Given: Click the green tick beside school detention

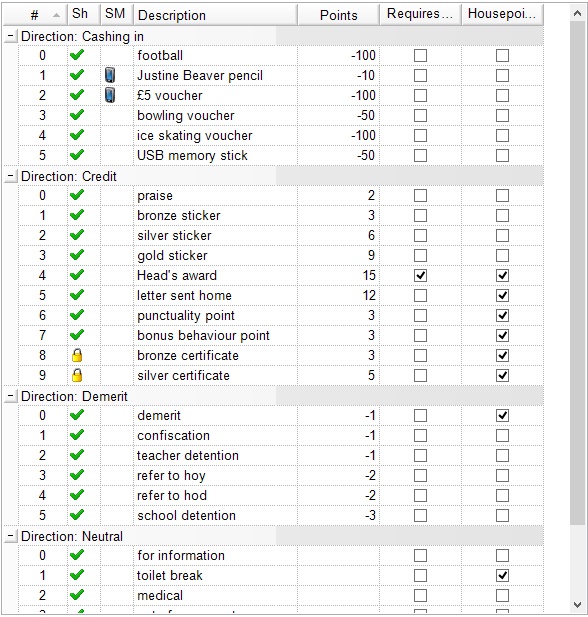Looking at the screenshot, I should [77, 515].
